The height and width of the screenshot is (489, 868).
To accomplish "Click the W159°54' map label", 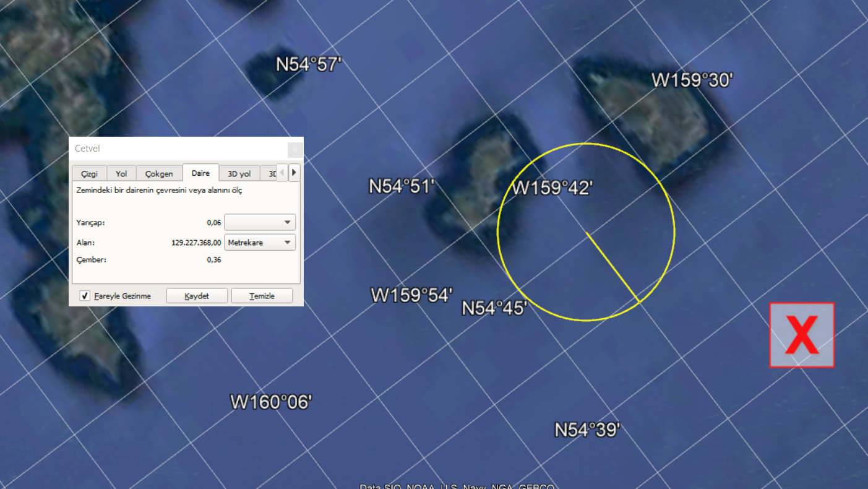I will [412, 295].
